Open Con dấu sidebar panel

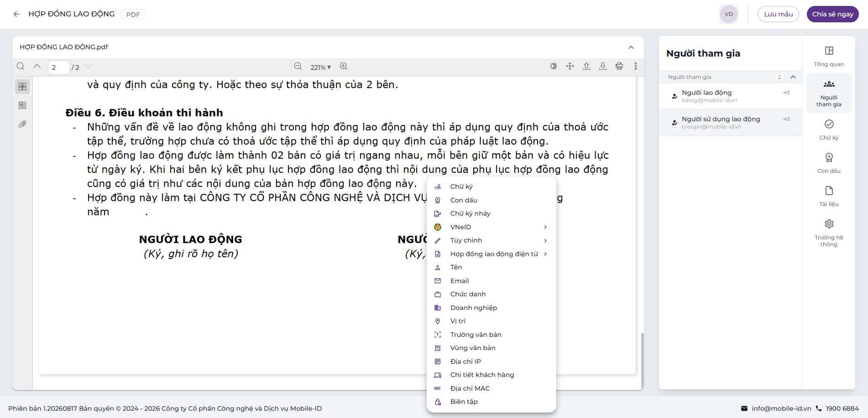coord(829,163)
